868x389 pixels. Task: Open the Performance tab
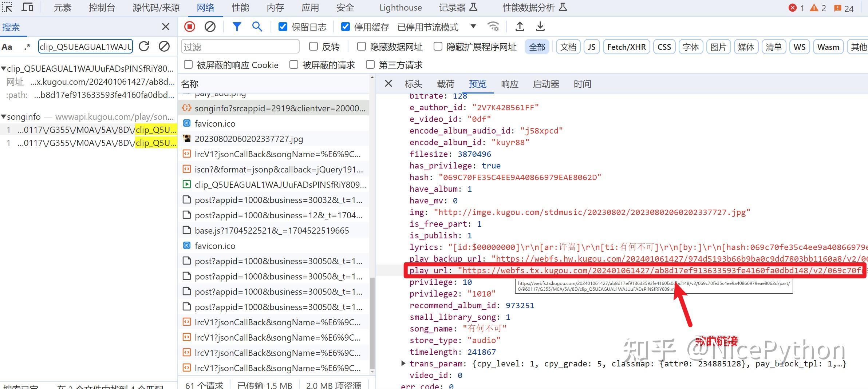[x=240, y=8]
